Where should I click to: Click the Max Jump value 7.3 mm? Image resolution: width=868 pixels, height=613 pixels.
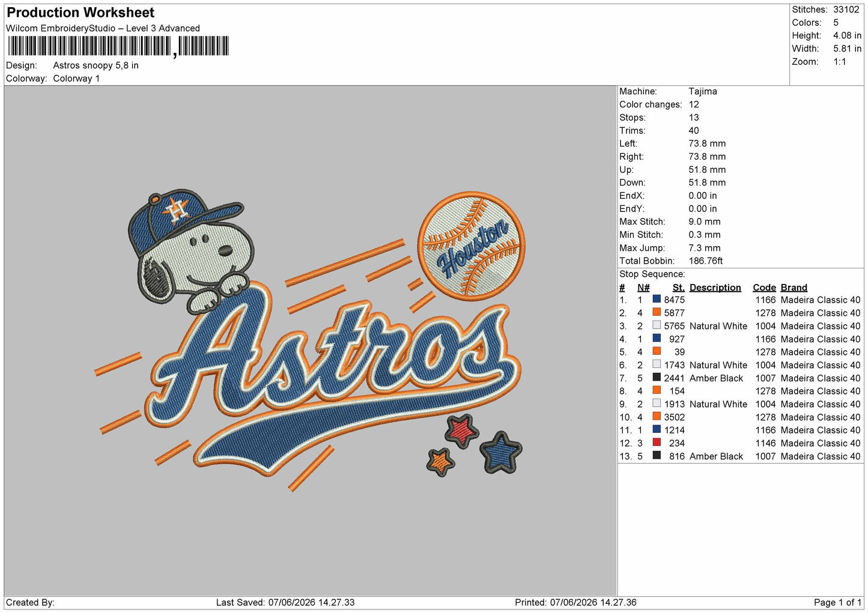click(x=704, y=248)
